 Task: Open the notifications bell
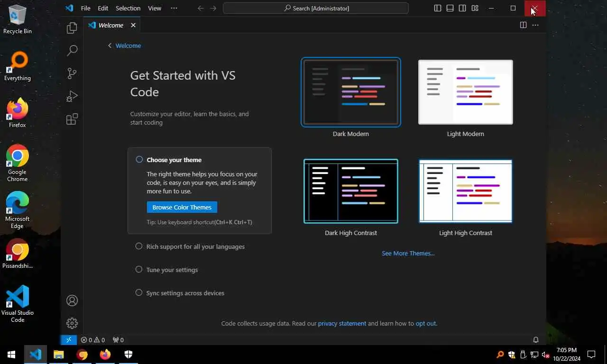click(536, 340)
